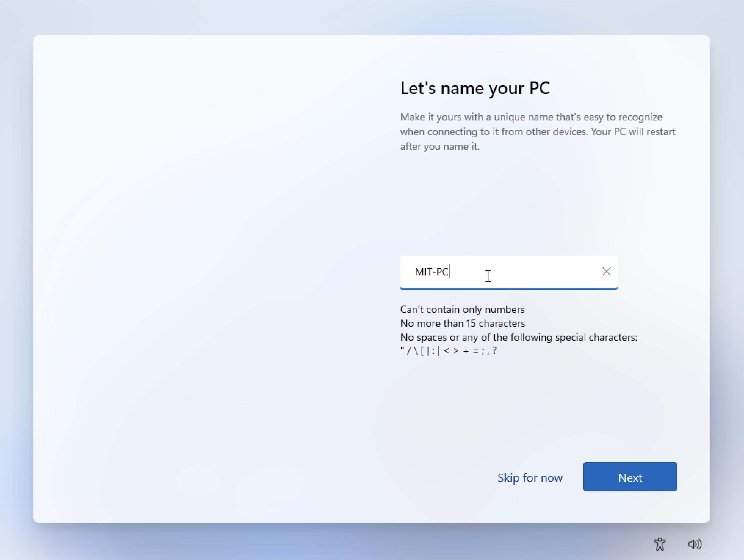Click the special characters list line
The image size is (744, 560).
[448, 351]
